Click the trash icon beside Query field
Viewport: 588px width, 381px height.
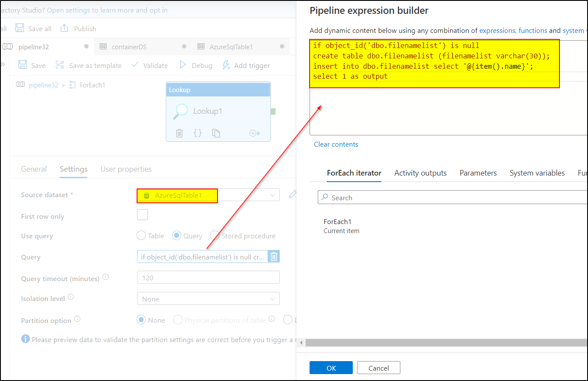(x=274, y=257)
